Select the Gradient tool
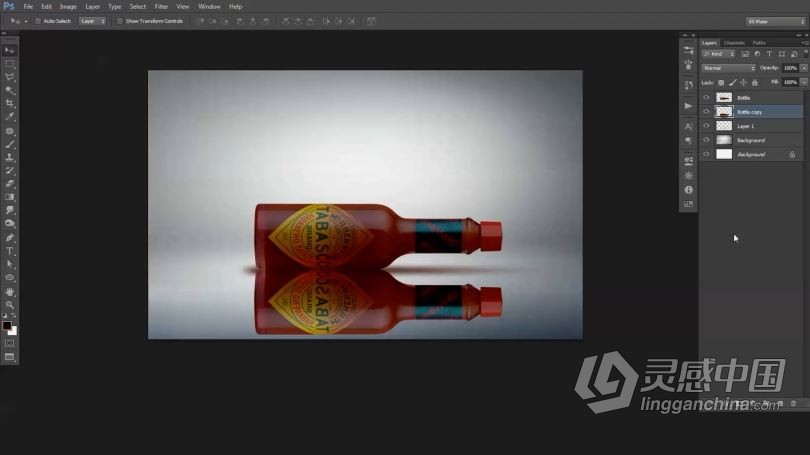This screenshot has height=455, width=810. coord(10,197)
